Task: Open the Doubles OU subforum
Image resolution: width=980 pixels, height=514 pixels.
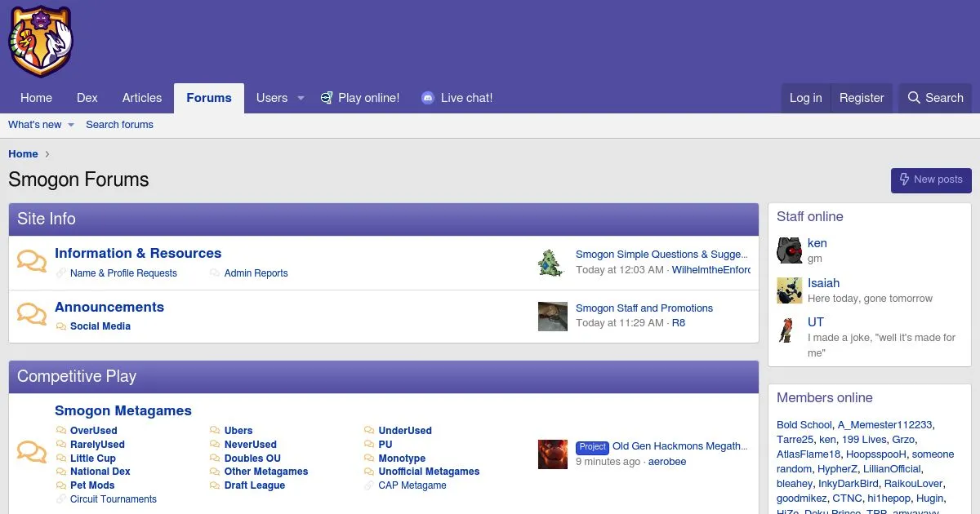Action: click(x=252, y=459)
